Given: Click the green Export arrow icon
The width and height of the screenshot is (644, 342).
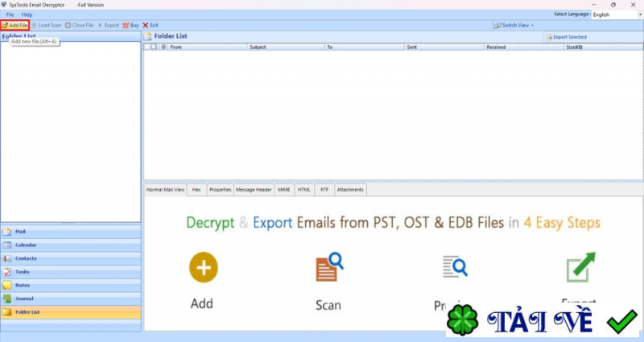Looking at the screenshot, I should [580, 267].
